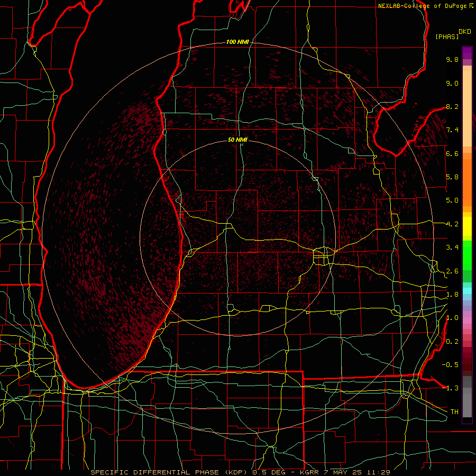The image size is (476, 476).
Task: Click the 9.0 scale value
Action: (x=452, y=83)
